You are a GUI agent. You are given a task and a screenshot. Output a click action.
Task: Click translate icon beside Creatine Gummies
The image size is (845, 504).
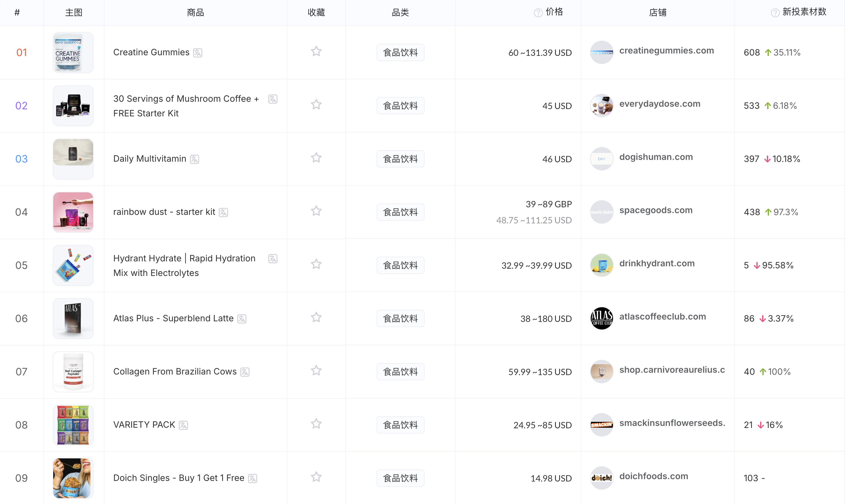[x=197, y=53]
